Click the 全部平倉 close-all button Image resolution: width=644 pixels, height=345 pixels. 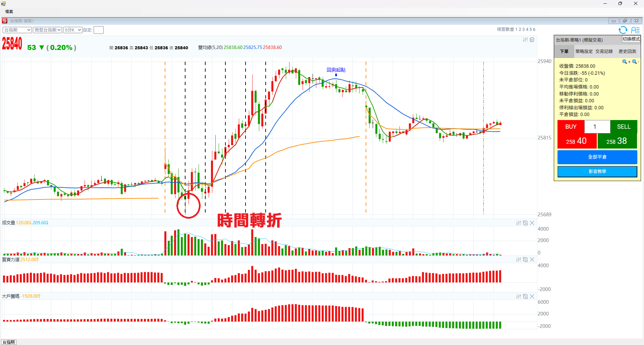[x=597, y=157]
